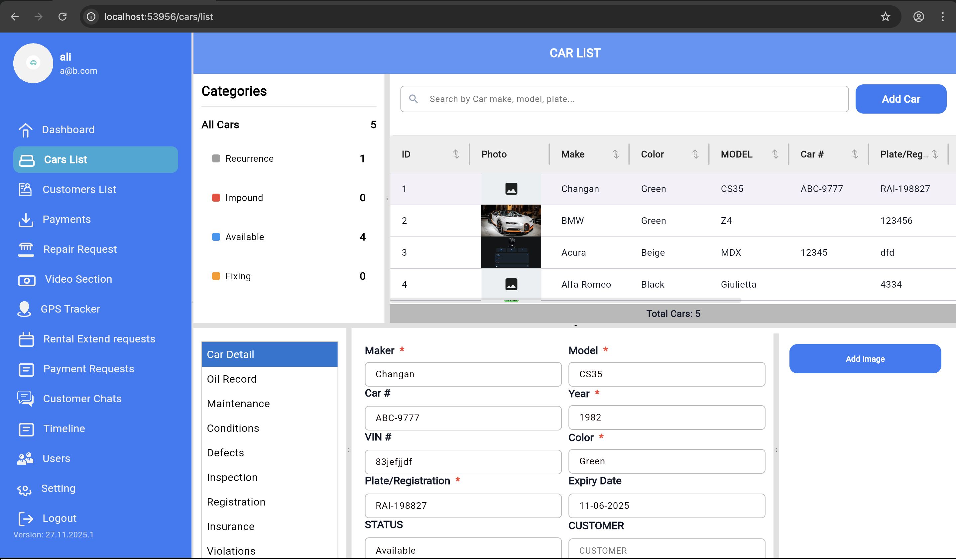Click the search magnifier icon
Viewport: 956px width, 560px height.
(x=414, y=99)
